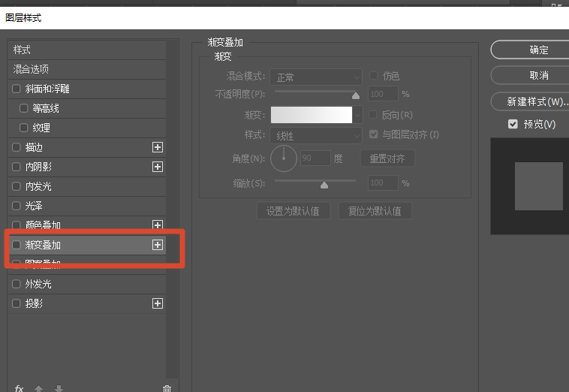Click 复位为默认值 button
The height and width of the screenshot is (392, 569).
pos(375,211)
